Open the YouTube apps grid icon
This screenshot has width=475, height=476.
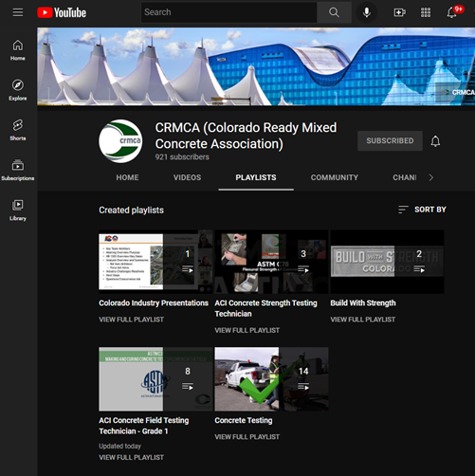(x=426, y=12)
